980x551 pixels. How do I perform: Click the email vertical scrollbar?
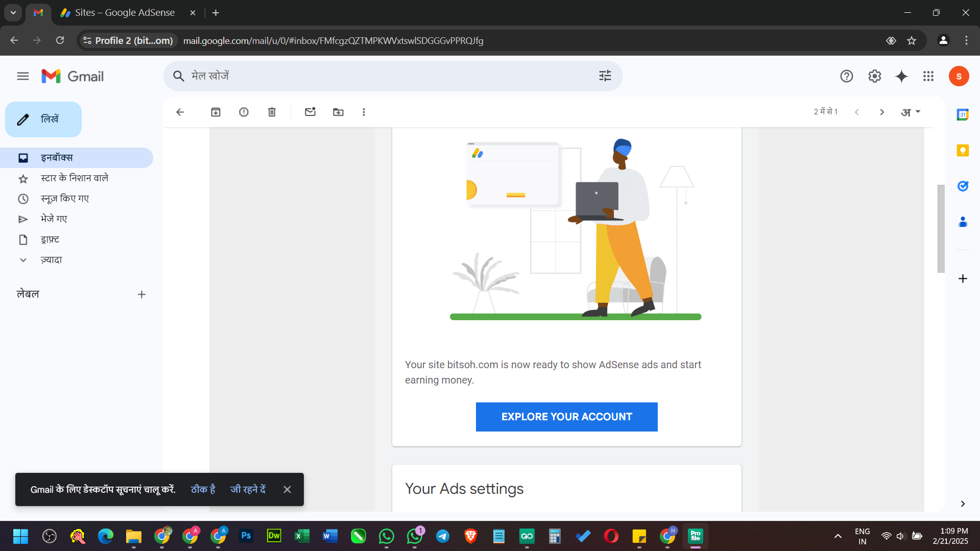tap(941, 229)
